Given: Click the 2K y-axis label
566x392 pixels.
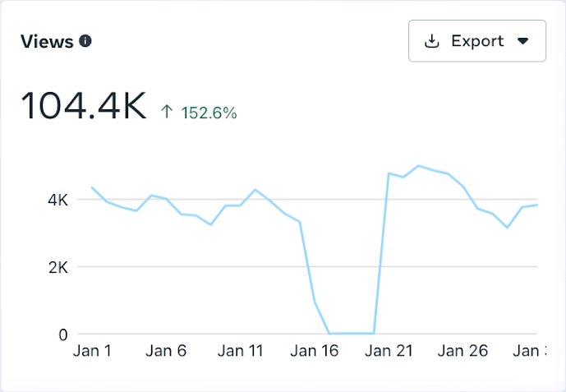Looking at the screenshot, I should [57, 267].
